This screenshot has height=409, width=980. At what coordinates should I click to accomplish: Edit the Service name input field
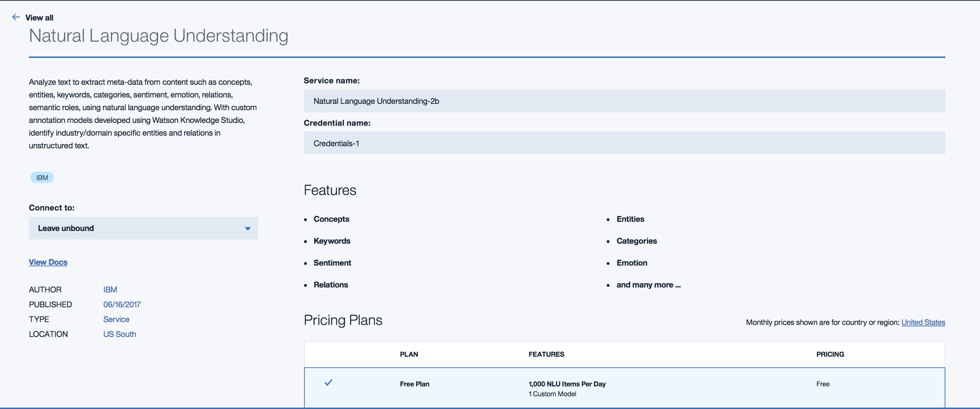(x=624, y=101)
